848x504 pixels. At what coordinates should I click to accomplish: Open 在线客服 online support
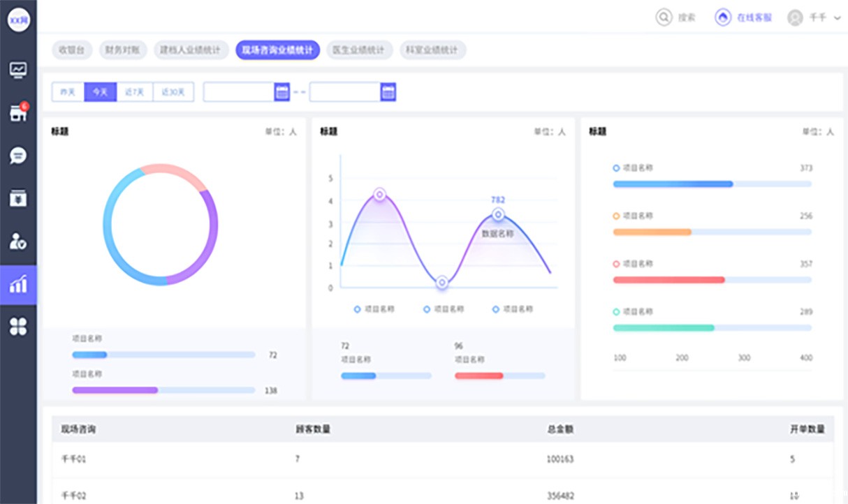[x=744, y=17]
